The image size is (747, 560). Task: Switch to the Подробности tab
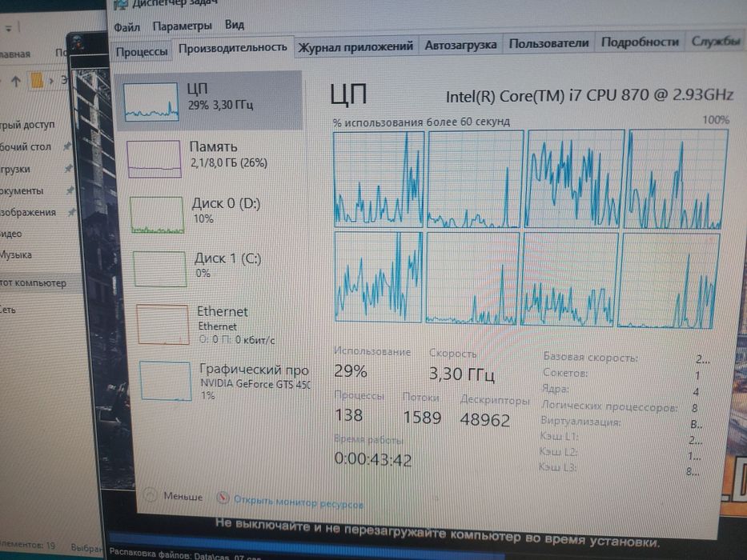(640, 42)
